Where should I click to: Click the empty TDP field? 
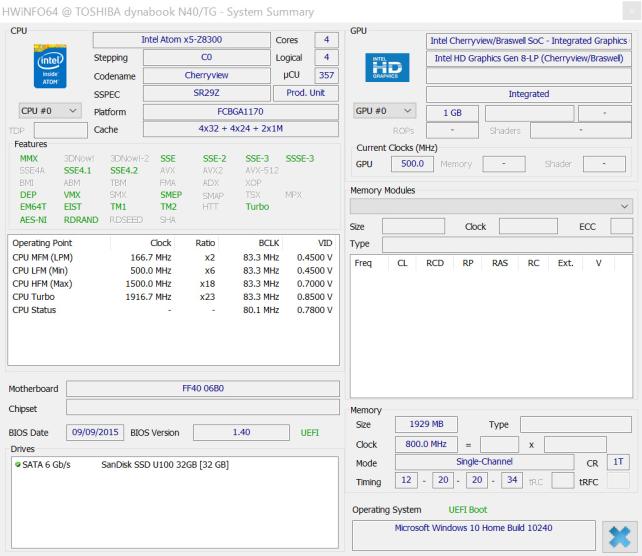pos(60,130)
